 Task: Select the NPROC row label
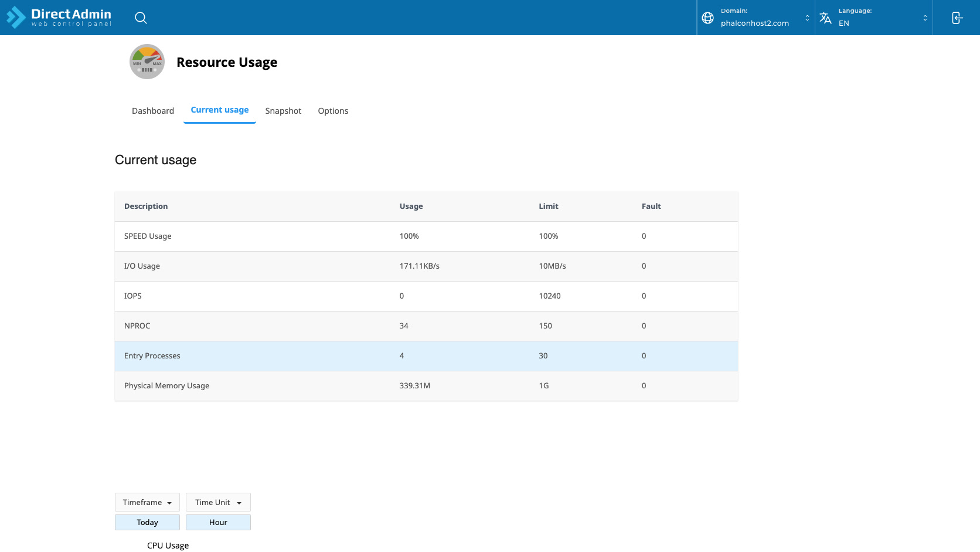pyautogui.click(x=137, y=326)
